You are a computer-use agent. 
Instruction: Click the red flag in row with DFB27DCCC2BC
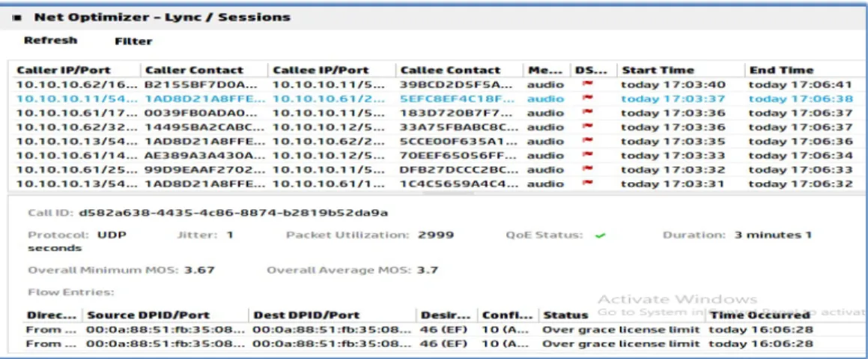click(589, 169)
